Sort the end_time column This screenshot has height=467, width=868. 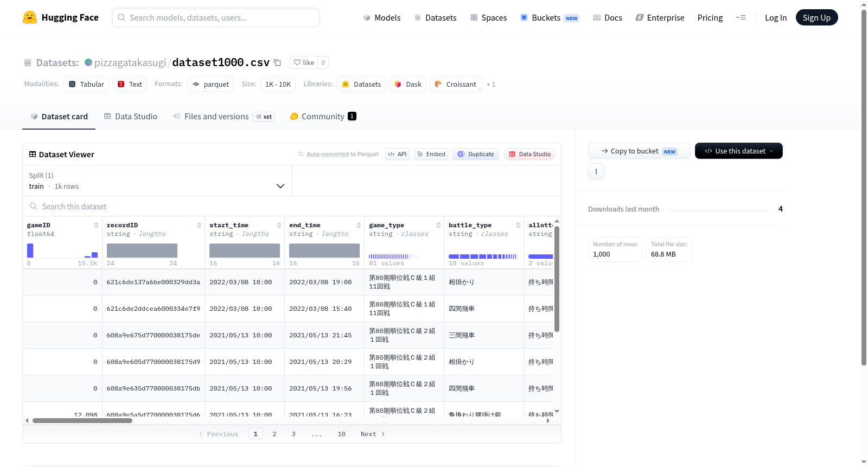359,225
